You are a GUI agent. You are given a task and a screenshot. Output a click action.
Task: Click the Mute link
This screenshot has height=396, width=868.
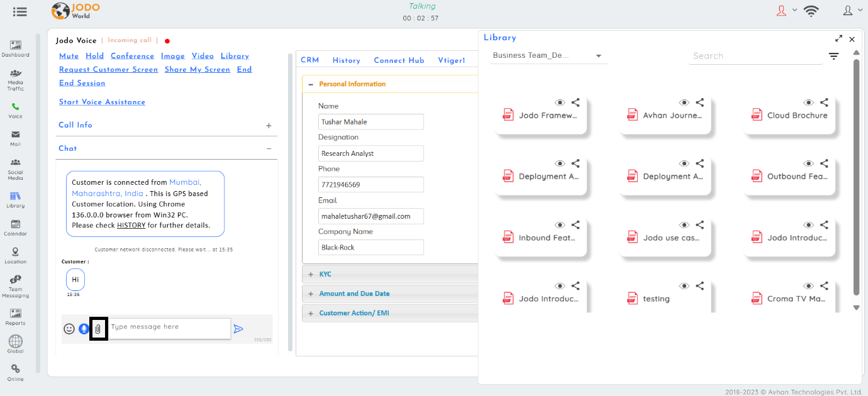point(69,56)
